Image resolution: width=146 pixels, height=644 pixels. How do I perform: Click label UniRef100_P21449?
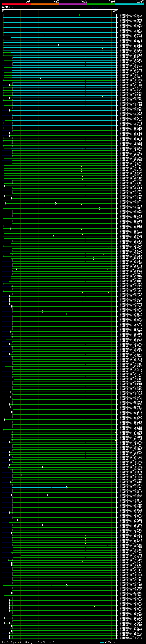click(131, 595)
